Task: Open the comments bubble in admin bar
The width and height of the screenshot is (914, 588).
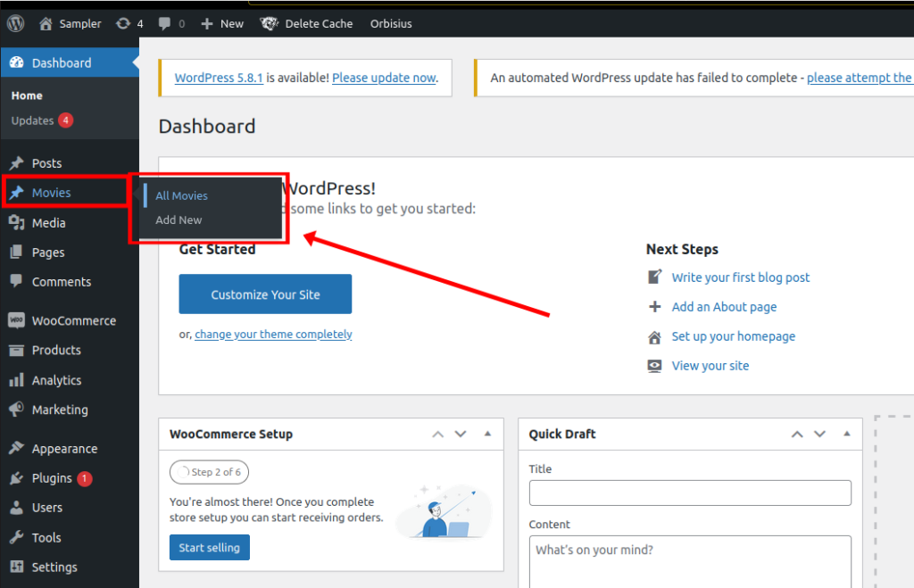Action: coord(171,24)
